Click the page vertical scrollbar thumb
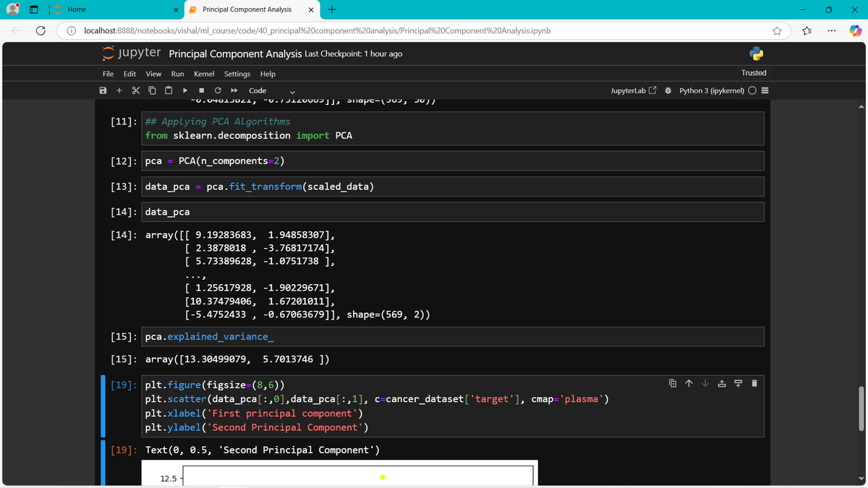 point(860,408)
